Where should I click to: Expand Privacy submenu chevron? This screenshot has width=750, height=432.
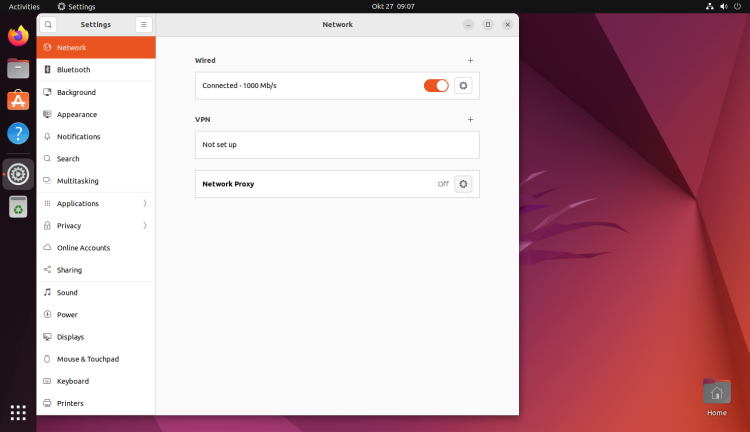pyautogui.click(x=144, y=225)
